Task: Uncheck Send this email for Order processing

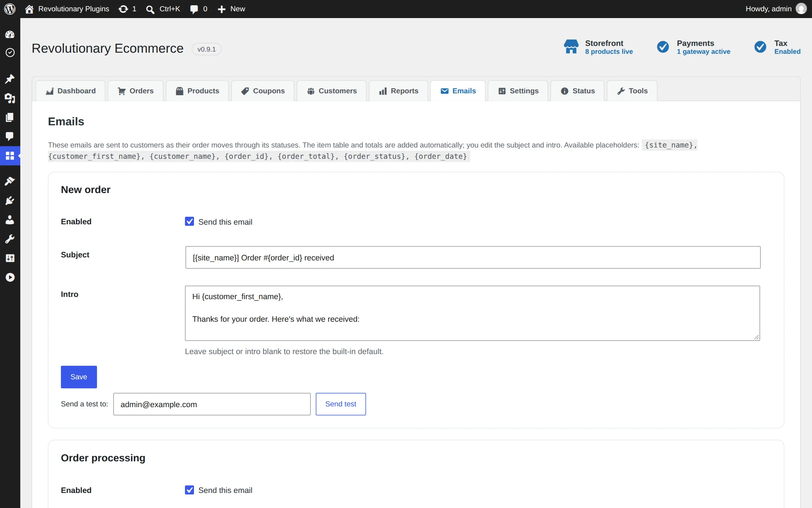Action: click(189, 490)
